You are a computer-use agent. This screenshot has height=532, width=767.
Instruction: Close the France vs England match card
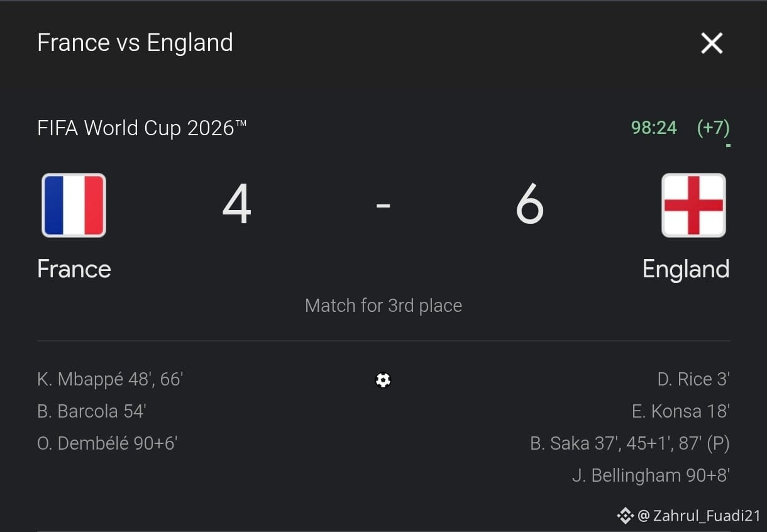pyautogui.click(x=712, y=43)
